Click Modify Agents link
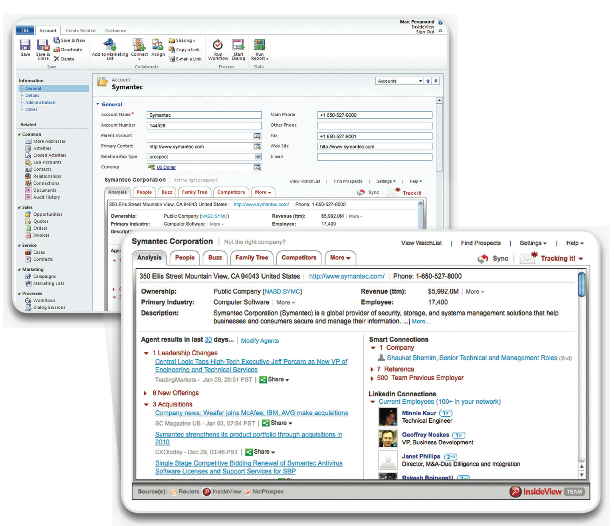This screenshot has width=614, height=526. [260, 341]
